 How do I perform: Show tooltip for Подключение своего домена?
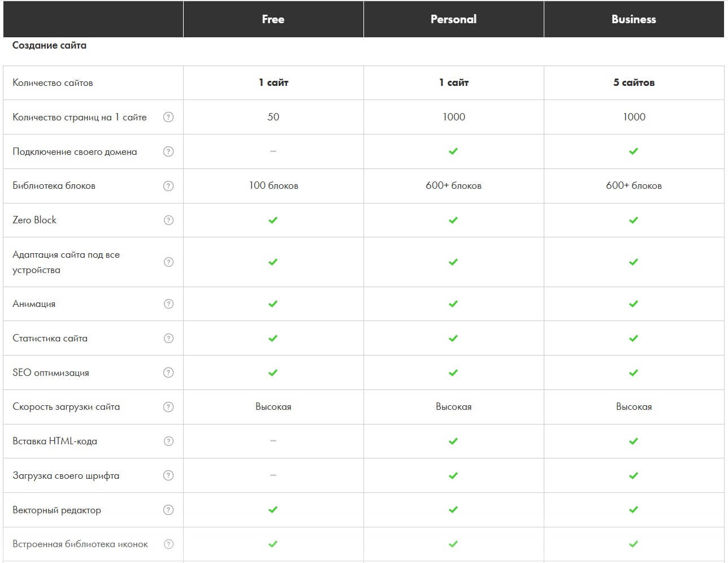168,151
